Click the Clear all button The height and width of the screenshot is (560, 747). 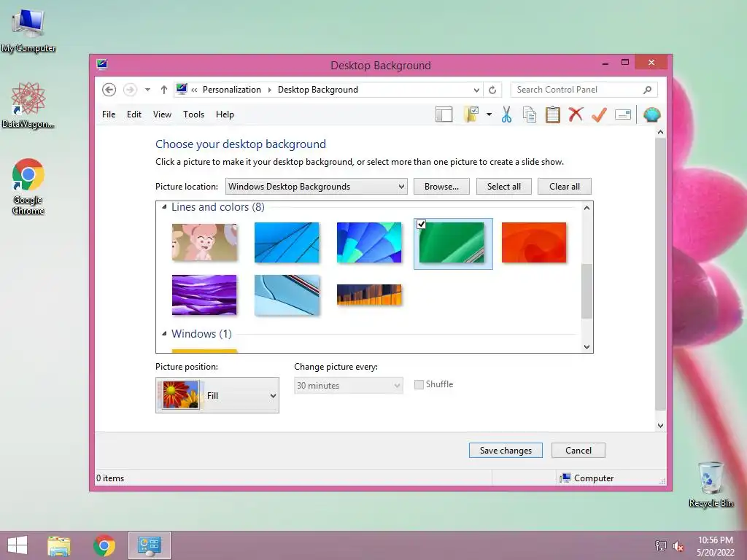565,186
